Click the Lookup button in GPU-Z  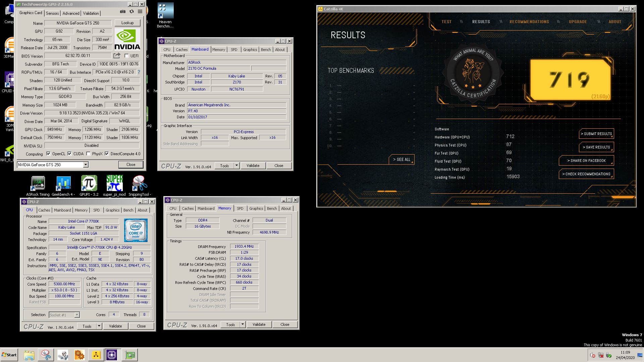[x=127, y=23]
